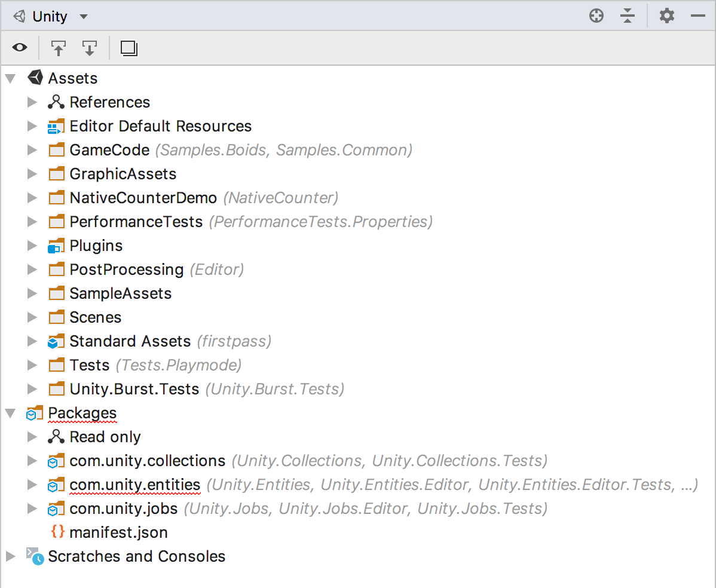716x588 pixels.
Task: Click the GraphicAssets folder icon
Action: (x=56, y=174)
